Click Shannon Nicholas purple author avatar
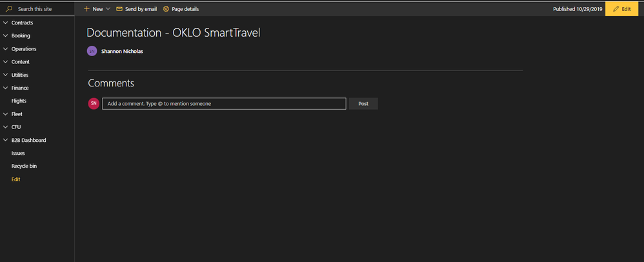644x262 pixels. 92,52
